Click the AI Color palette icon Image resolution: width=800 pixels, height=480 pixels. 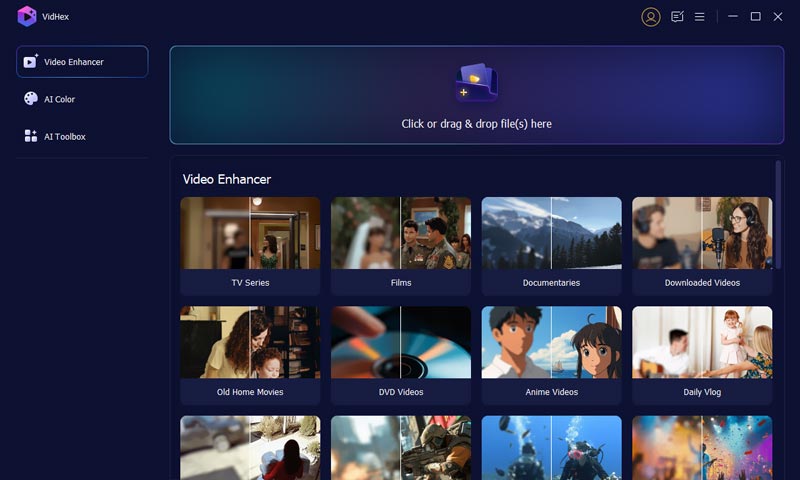[31, 98]
